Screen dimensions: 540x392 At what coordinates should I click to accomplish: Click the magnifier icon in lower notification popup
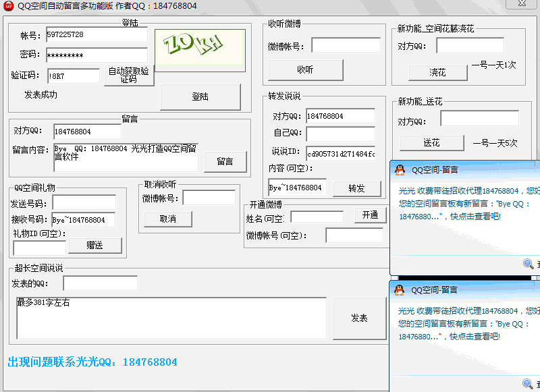click(528, 384)
